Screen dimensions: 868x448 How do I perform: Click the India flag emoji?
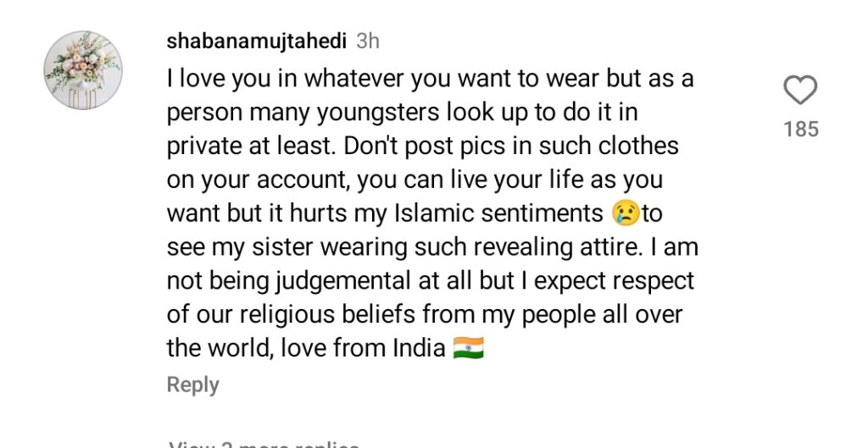pyautogui.click(x=468, y=348)
